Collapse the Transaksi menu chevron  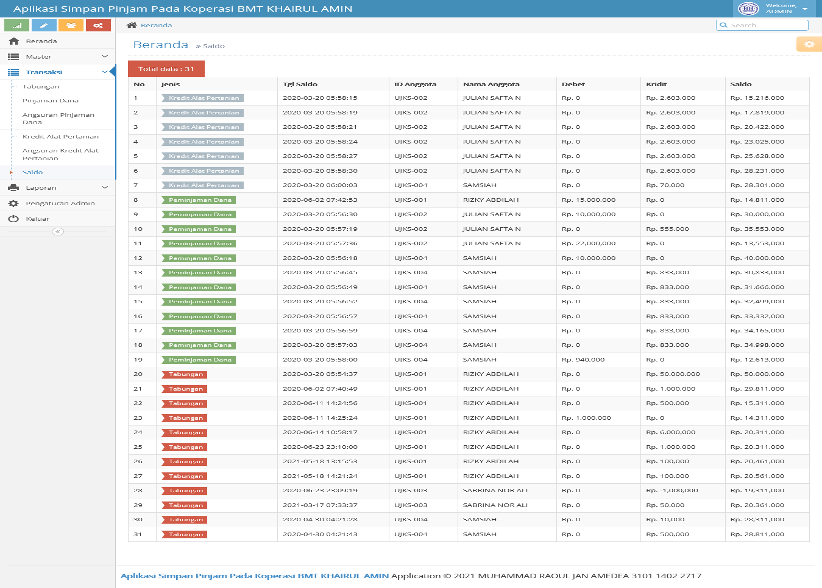click(x=104, y=72)
